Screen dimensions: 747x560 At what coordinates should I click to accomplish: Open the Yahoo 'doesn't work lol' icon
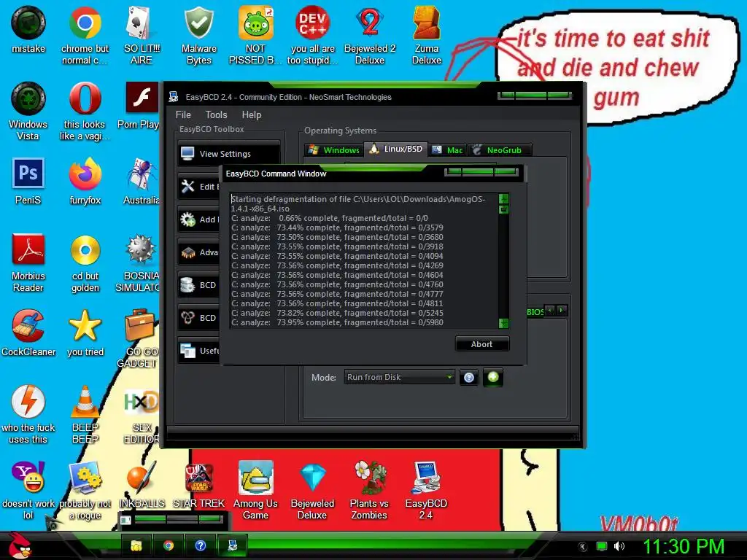pyautogui.click(x=28, y=490)
